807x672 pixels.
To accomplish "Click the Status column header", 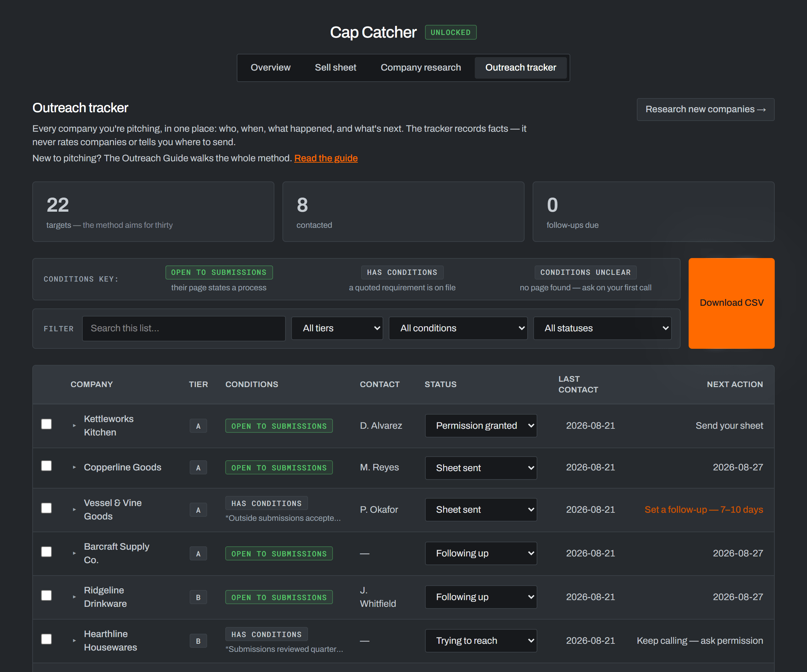I will pyautogui.click(x=440, y=384).
